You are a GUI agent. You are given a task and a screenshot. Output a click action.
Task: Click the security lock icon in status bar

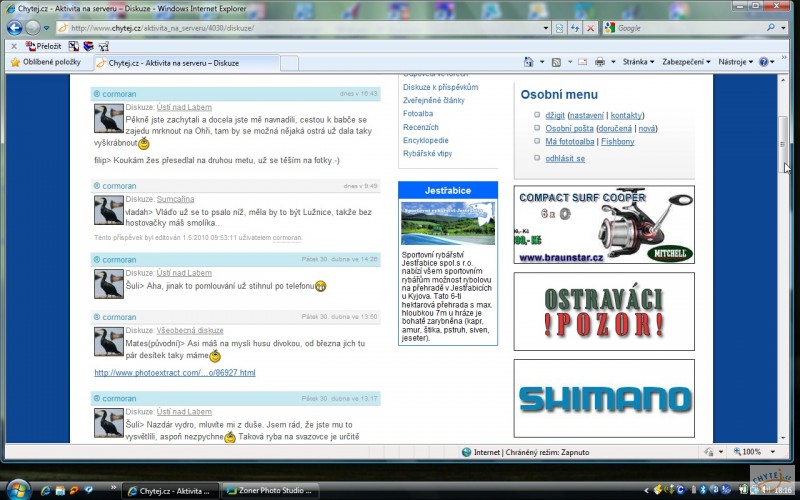(x=709, y=452)
